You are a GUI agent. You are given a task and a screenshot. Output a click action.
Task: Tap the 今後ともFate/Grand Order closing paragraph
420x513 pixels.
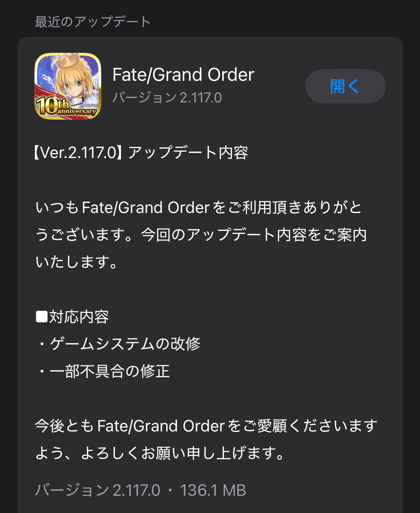coord(206,439)
